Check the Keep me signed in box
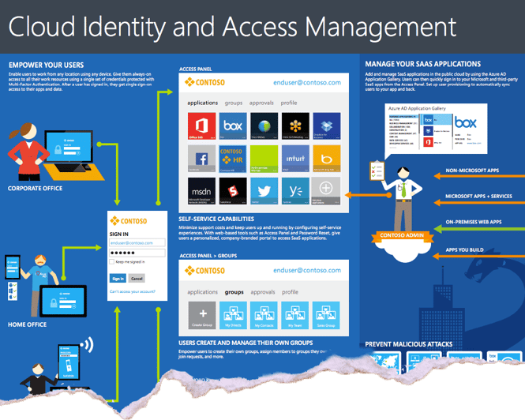The height and width of the screenshot is (420, 525). coord(114,261)
